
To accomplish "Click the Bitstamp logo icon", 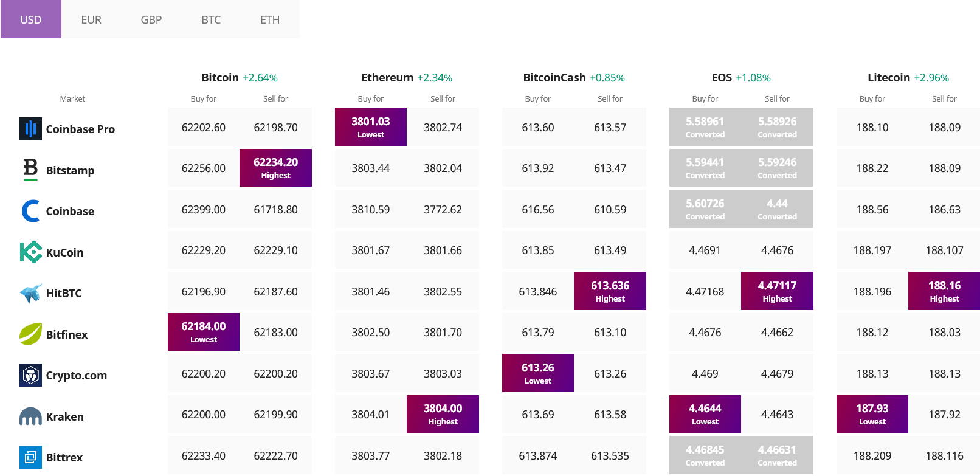I will pos(30,170).
